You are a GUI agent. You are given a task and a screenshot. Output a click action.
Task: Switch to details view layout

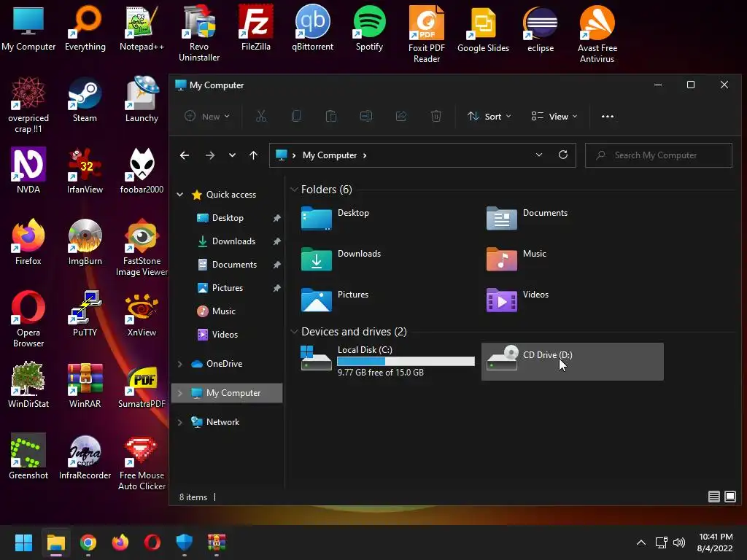click(713, 497)
